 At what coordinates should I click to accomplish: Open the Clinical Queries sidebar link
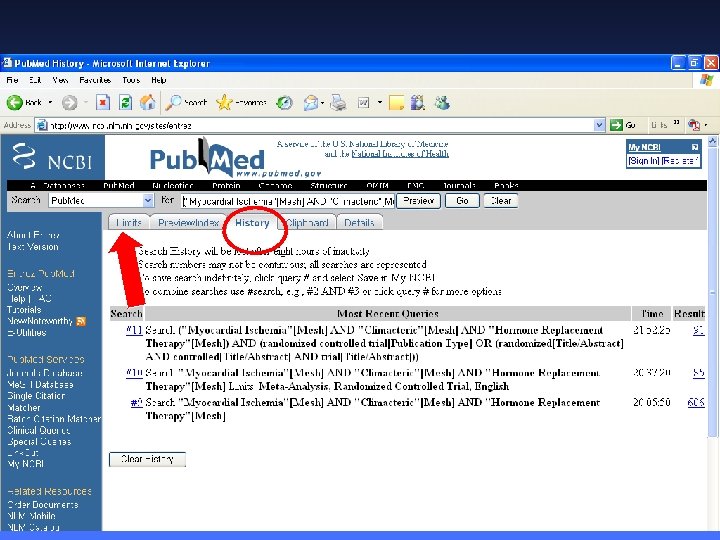(x=39, y=430)
